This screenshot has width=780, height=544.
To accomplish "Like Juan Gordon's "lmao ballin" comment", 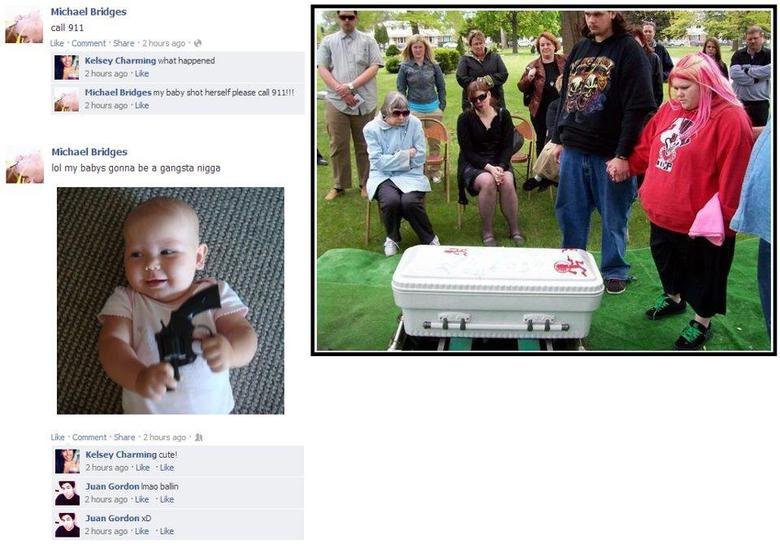I will 142,499.
